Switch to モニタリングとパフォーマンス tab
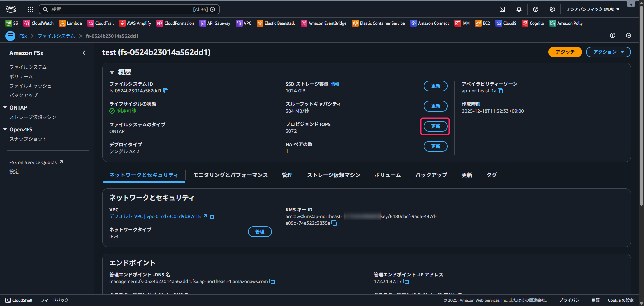 coord(230,175)
